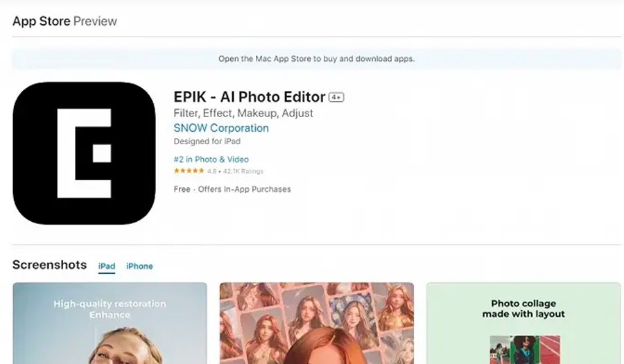Screen dimensions: 624x364
Task: Click the 4.8 • 42.1K Ratings text
Action: (x=235, y=171)
